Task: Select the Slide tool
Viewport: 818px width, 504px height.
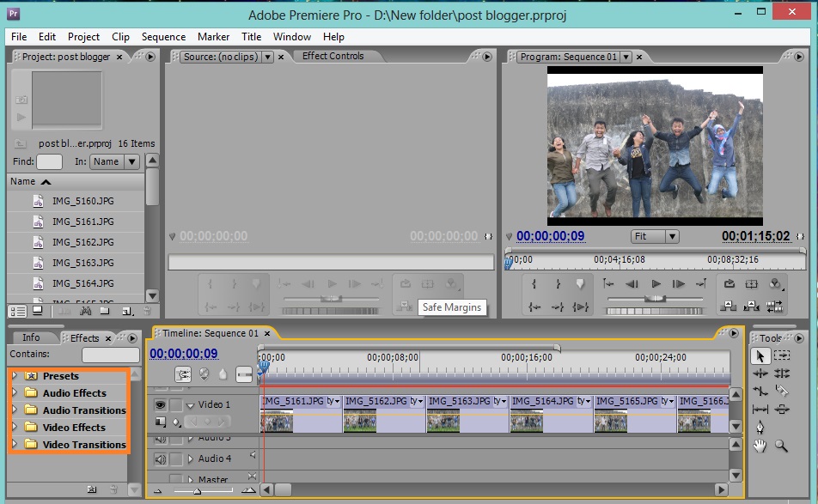Action: tap(782, 410)
